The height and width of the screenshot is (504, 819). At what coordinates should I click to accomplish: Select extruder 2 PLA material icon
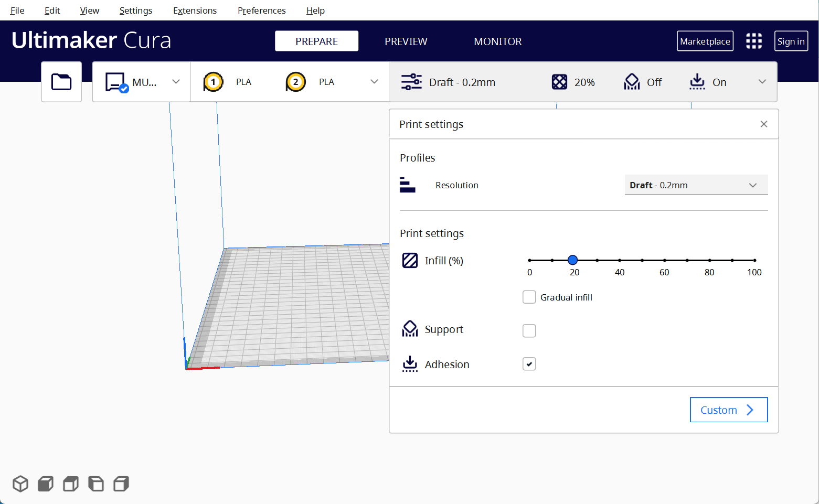point(296,82)
